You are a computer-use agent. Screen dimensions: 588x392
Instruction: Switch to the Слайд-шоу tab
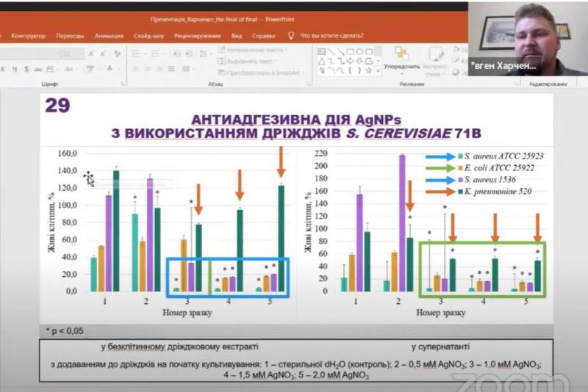pos(149,36)
